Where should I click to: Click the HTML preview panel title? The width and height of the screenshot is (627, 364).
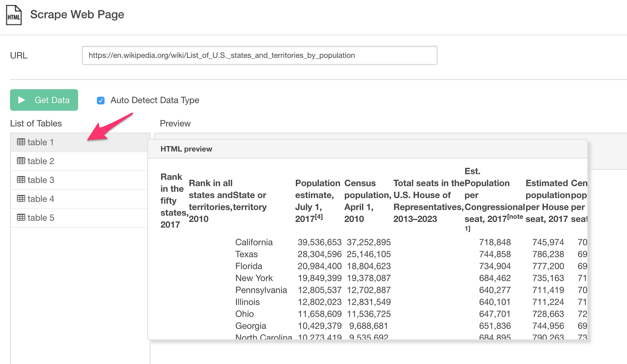point(186,149)
